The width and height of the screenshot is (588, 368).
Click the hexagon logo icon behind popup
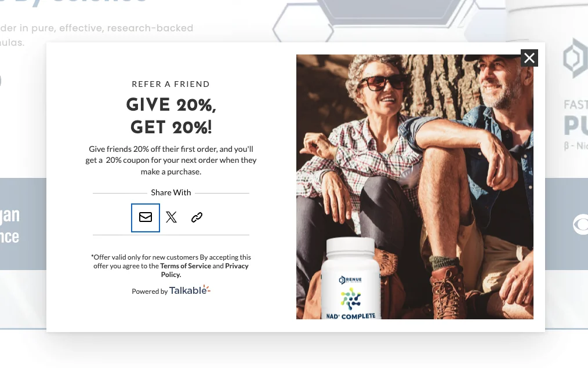(x=575, y=59)
